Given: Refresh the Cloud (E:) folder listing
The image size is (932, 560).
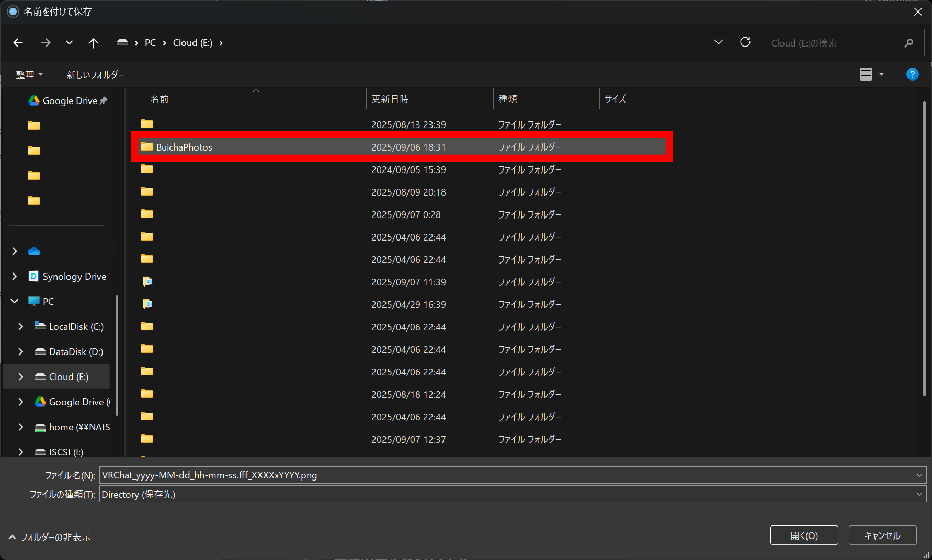Looking at the screenshot, I should click(745, 42).
